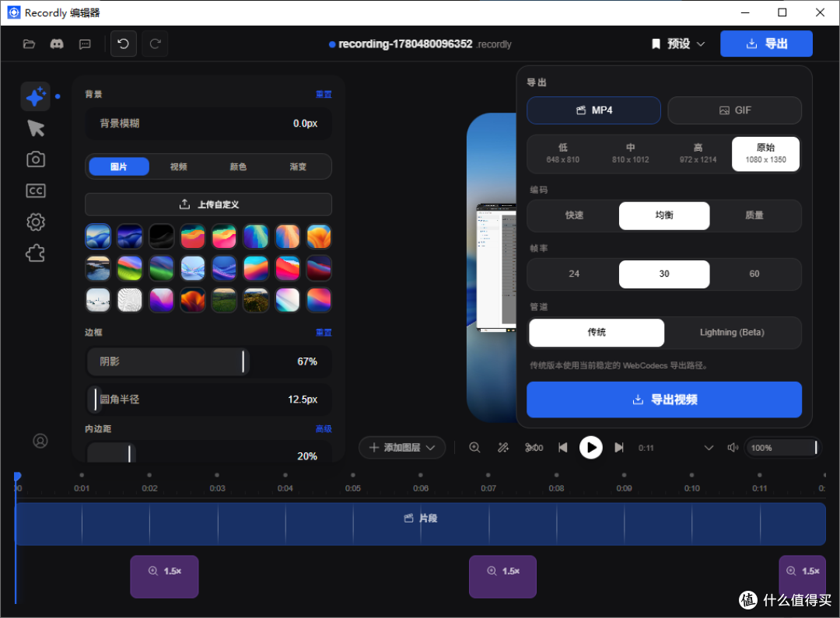The width and height of the screenshot is (840, 618).
Task: Open the 添加图层 add layer dropdown
Action: 402,448
